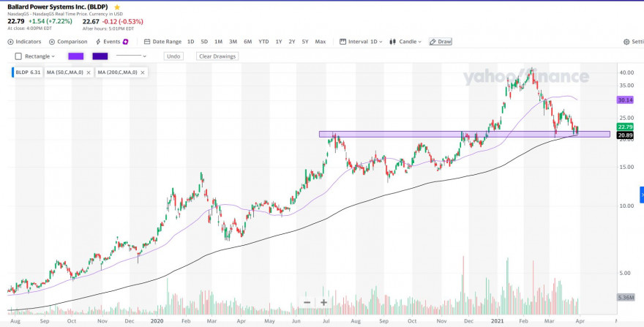Open the Events menu
Viewport: 644px width, 327px height.
tap(108, 42)
